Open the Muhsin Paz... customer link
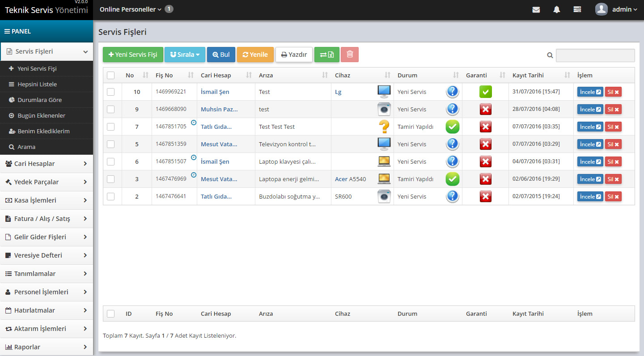 [x=219, y=109]
